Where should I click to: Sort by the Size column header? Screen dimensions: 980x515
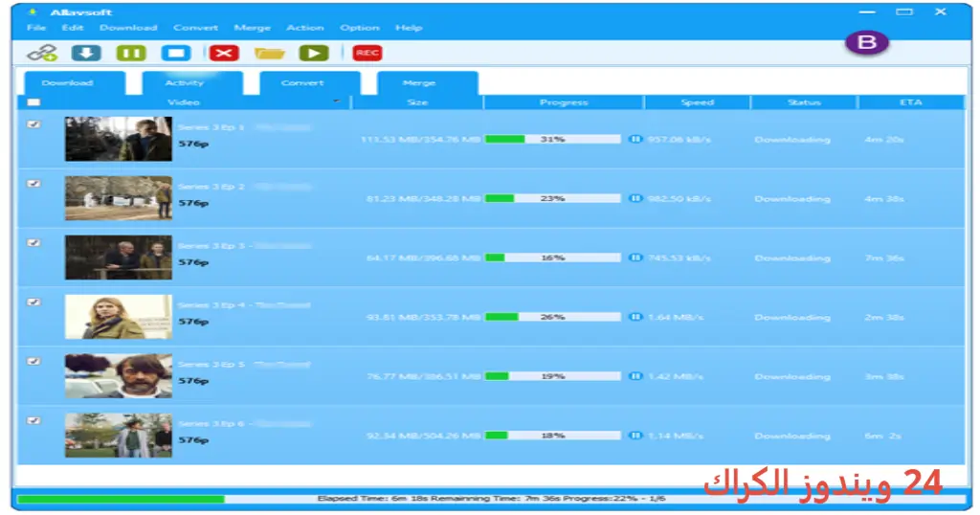click(417, 102)
